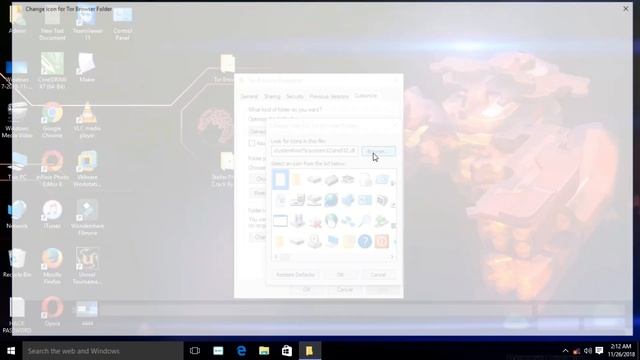The width and height of the screenshot is (640, 360).
Task: Select the Customize tab in Properties
Action: (366, 96)
